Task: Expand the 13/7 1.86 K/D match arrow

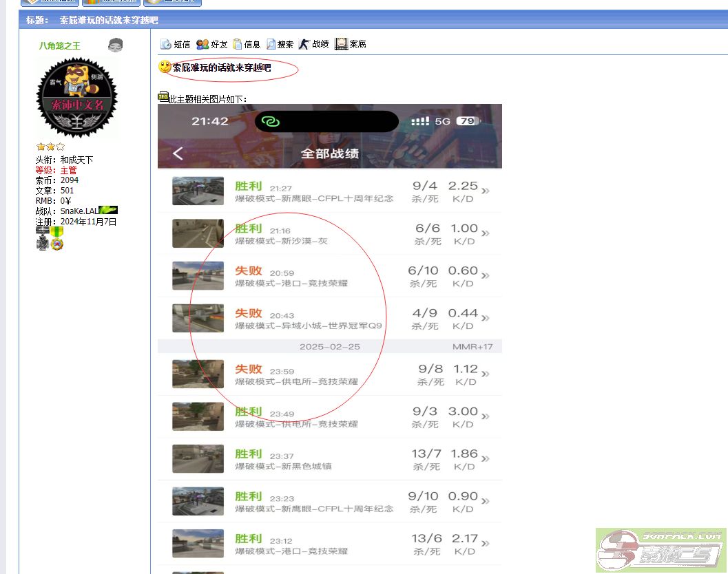Action: [x=486, y=458]
